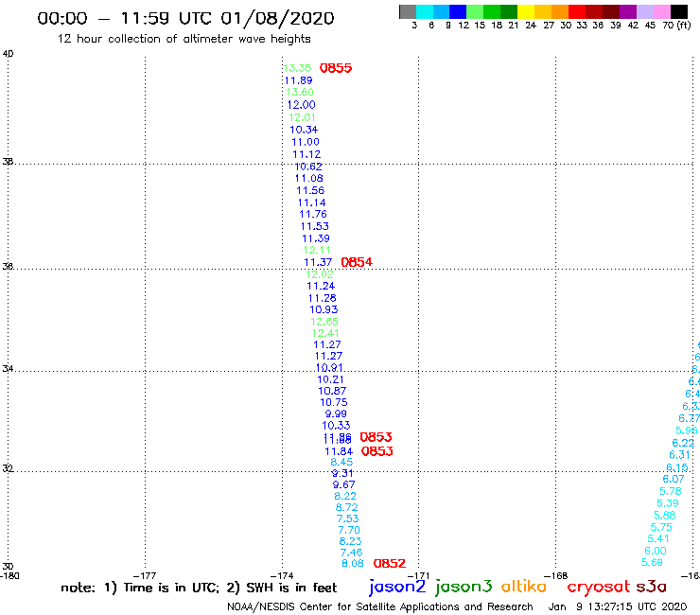This screenshot has height=615, width=700.
Task: Click the light blue 8.45 value
Action: (341, 462)
